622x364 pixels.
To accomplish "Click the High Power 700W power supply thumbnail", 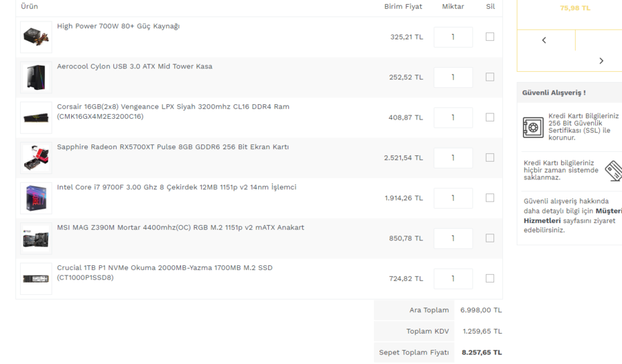I will coord(36,37).
